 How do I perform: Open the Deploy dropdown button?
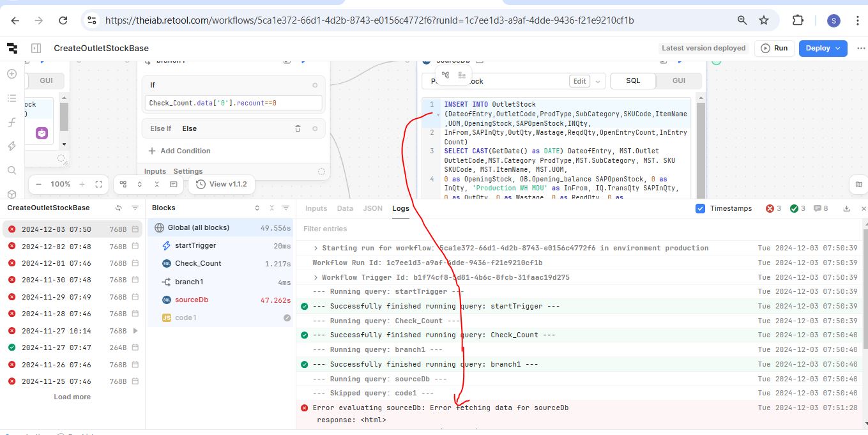tap(823, 48)
